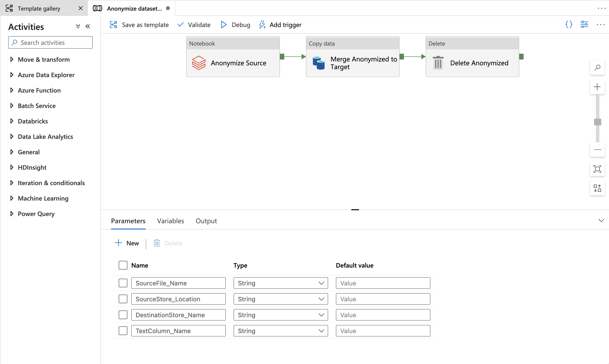Open Type dropdown for DestinationStore_Name
The image size is (609, 364).
(x=281, y=315)
